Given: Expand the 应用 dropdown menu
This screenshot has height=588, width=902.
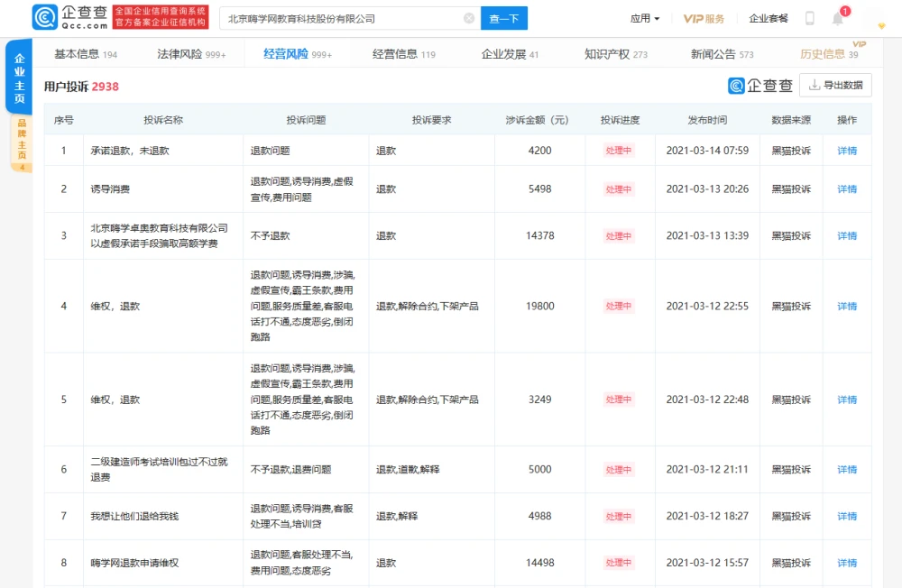Looking at the screenshot, I should (x=645, y=18).
